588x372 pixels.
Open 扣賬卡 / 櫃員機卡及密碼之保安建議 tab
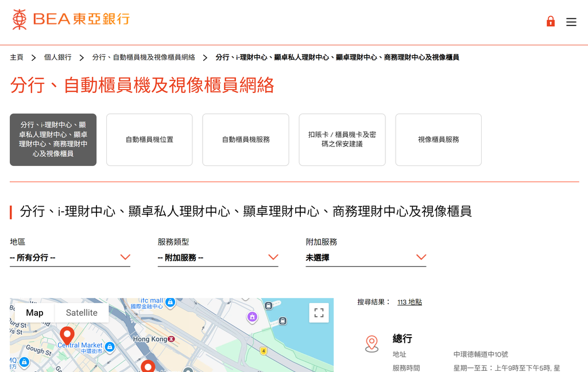tap(342, 139)
